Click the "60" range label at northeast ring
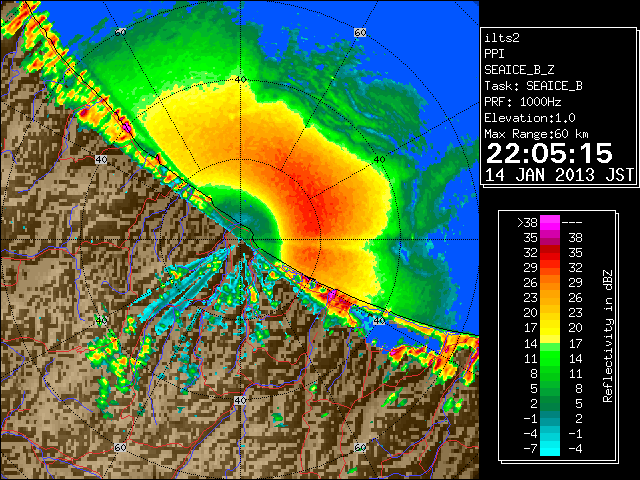 360,32
